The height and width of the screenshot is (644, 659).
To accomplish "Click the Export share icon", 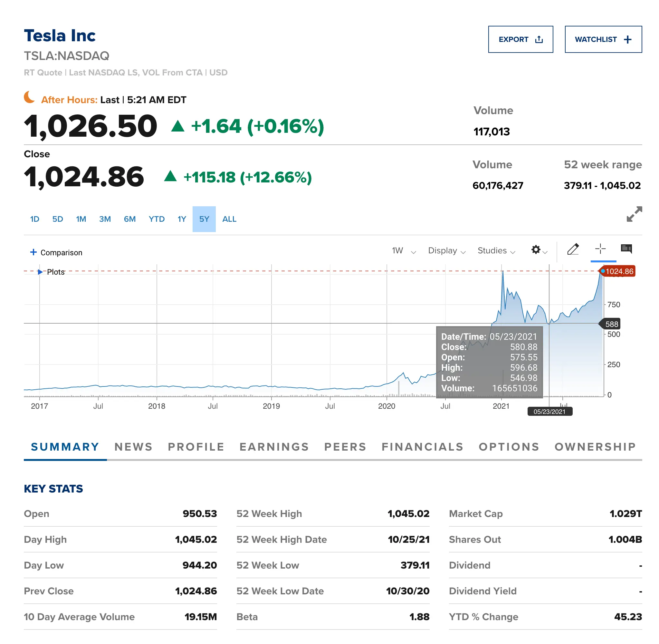I will coord(539,40).
